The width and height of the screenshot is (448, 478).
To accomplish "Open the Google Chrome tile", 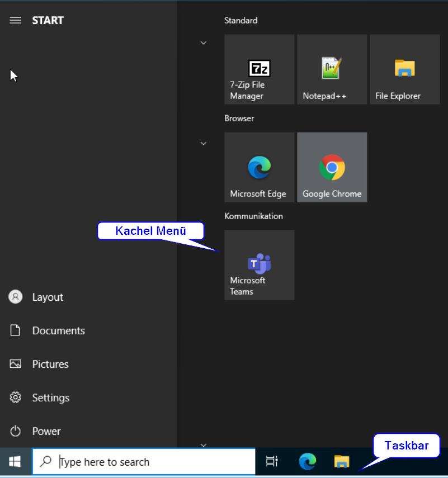I will click(332, 167).
